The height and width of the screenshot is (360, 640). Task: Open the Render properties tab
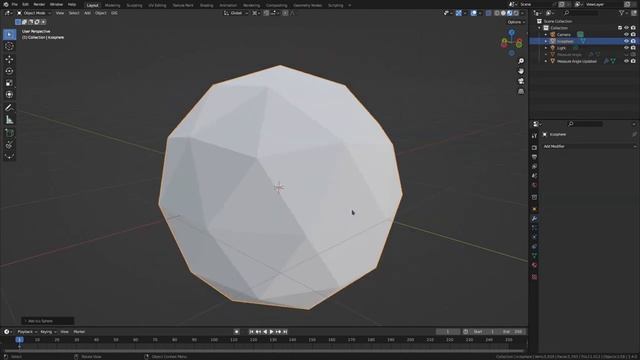[x=534, y=148]
